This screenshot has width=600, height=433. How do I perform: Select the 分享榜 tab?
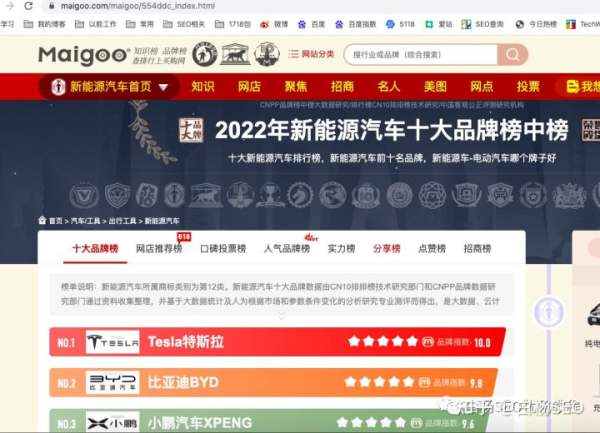386,249
